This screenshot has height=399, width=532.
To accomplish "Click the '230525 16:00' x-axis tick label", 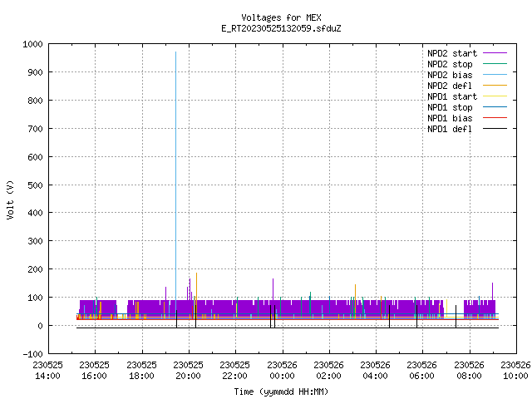I will [95, 371].
